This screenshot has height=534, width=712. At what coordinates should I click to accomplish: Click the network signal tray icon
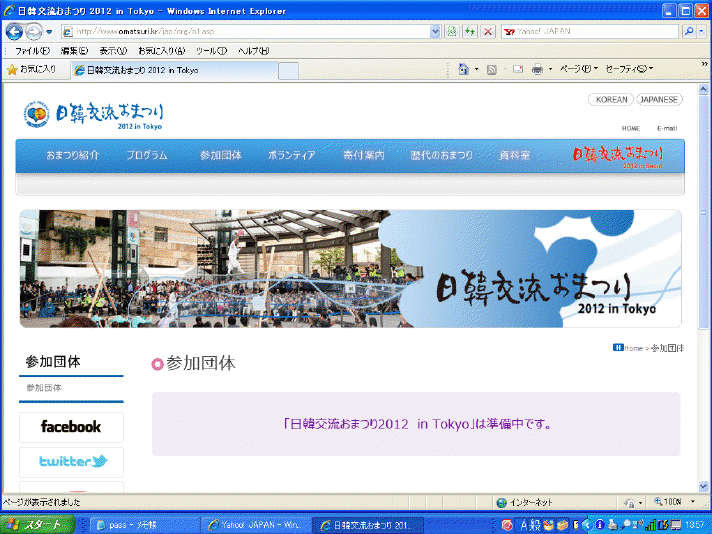pos(651,525)
